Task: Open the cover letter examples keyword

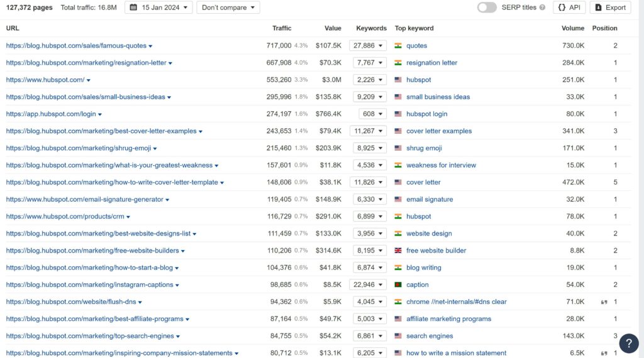Action: click(x=438, y=131)
